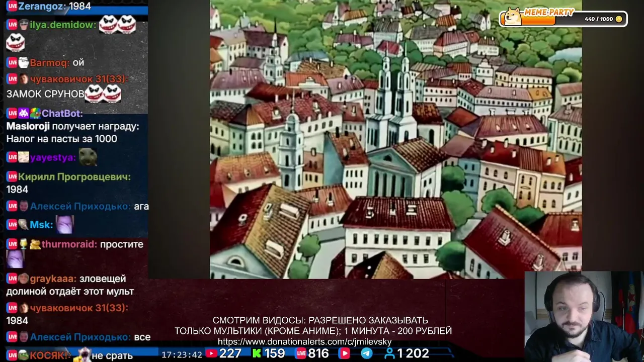This screenshot has height=362, width=644.
Task: Click the 17:23:42 clock in bottom bar
Action: 182,355
